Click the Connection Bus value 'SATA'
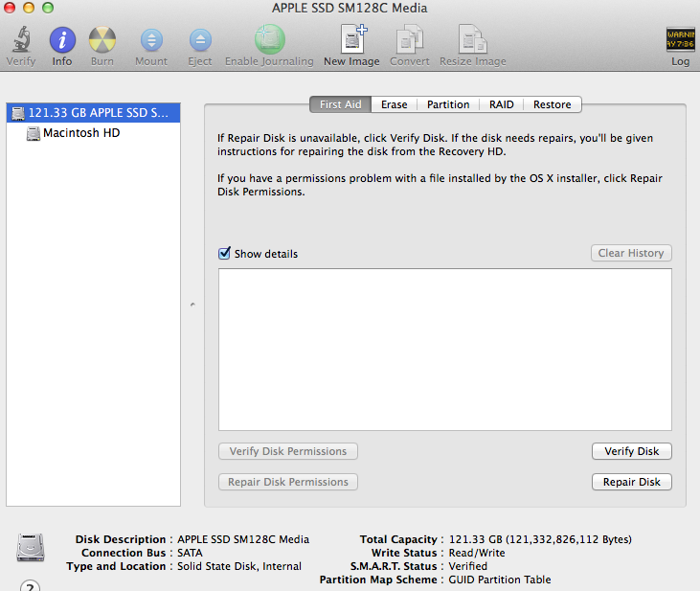Viewport: 700px width, 591px height. 190,553
